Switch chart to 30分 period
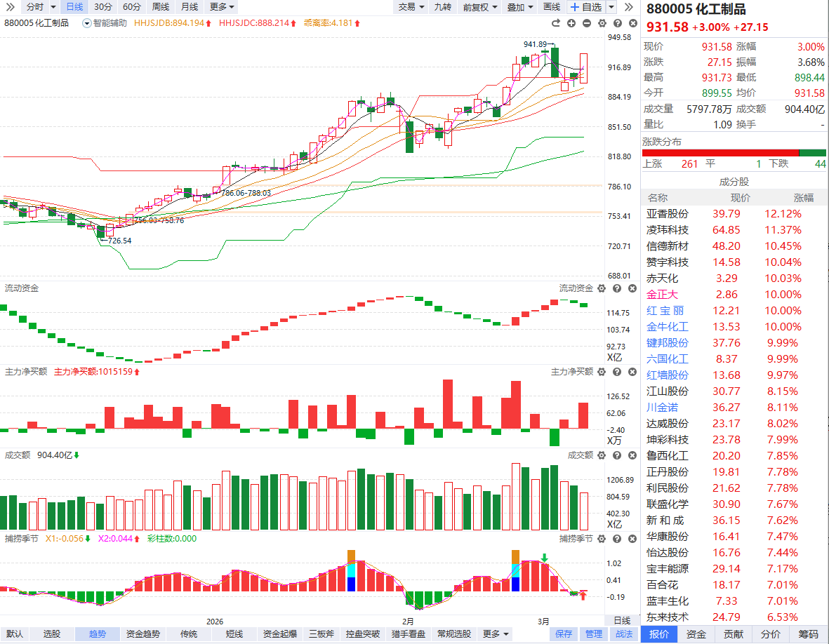This screenshot has height=644, width=829. [102, 7]
